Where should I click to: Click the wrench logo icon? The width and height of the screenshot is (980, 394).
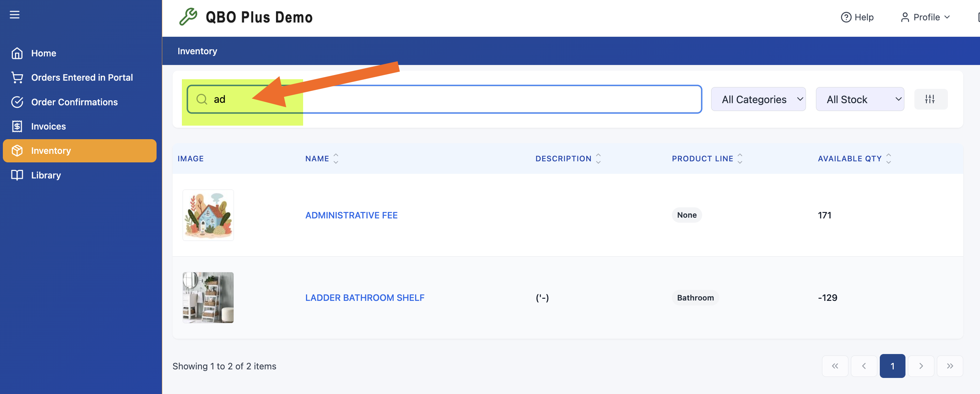pos(188,17)
